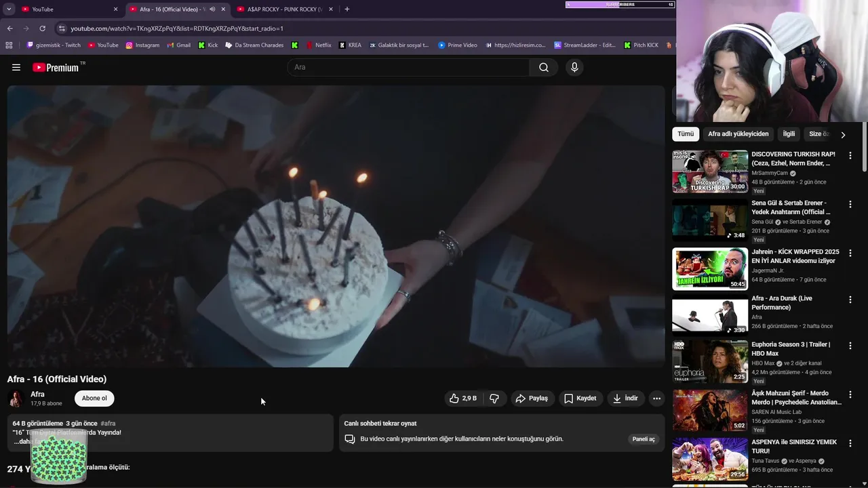Screen dimensions: 868x488
Task: Open ASPENYA ile SINIRSIZ YEMEK TURU title
Action: 794,447
